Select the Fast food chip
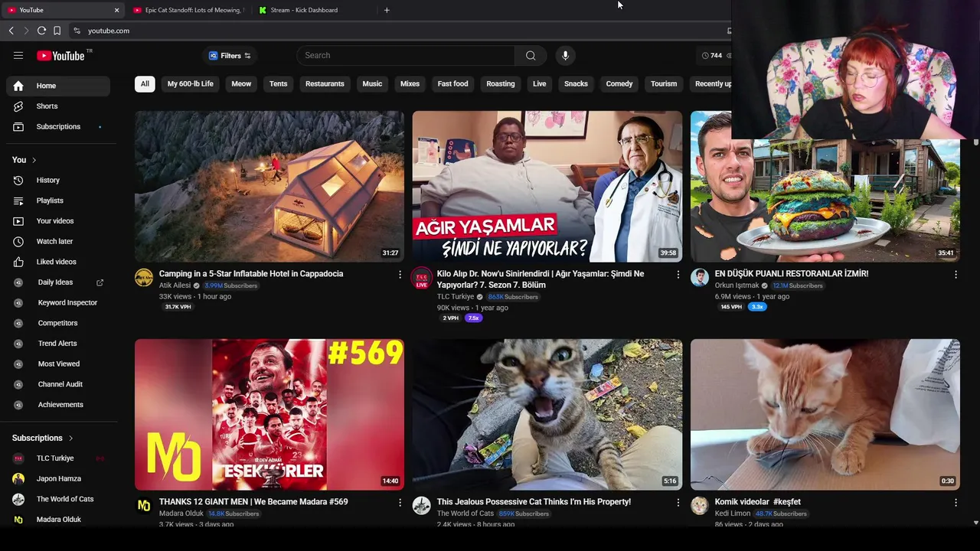Screen dimensions: 980x551 (x=452, y=83)
